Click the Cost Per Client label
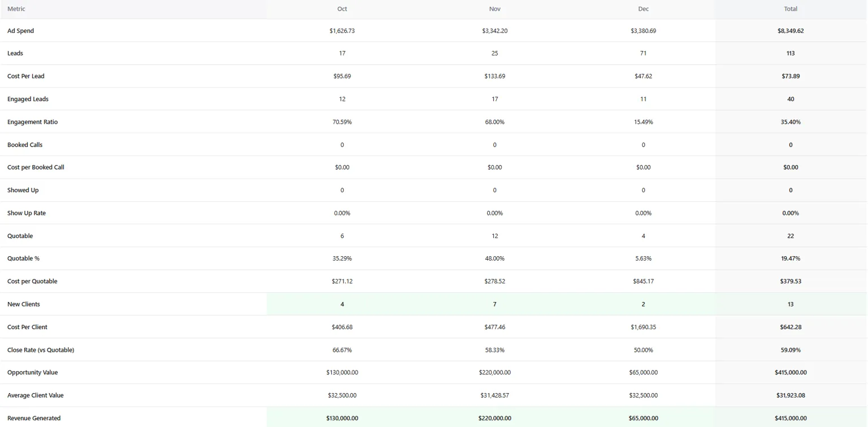 pos(27,327)
